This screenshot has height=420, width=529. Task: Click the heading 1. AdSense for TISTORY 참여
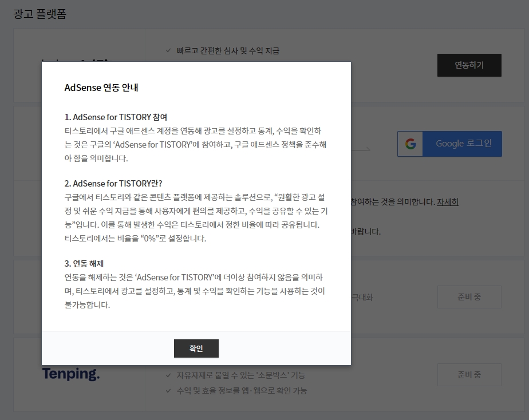click(116, 117)
